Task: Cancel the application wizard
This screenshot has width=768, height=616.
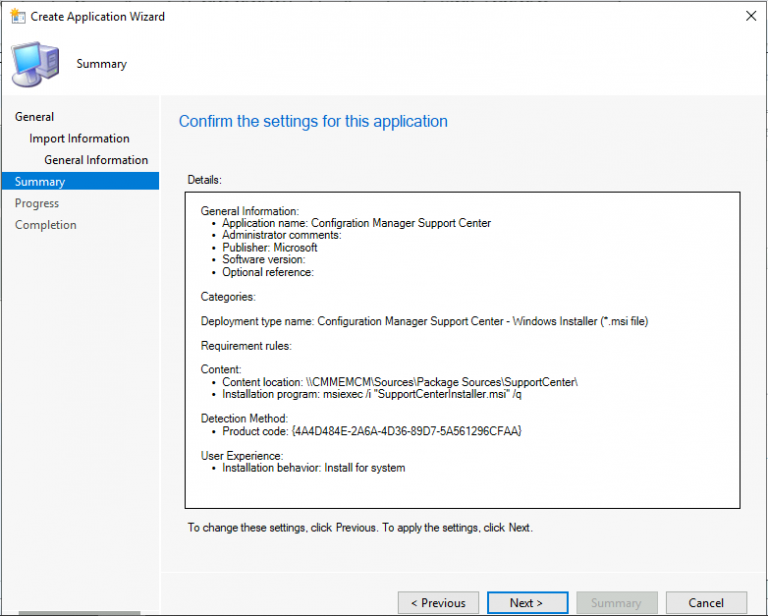Action: [x=706, y=603]
